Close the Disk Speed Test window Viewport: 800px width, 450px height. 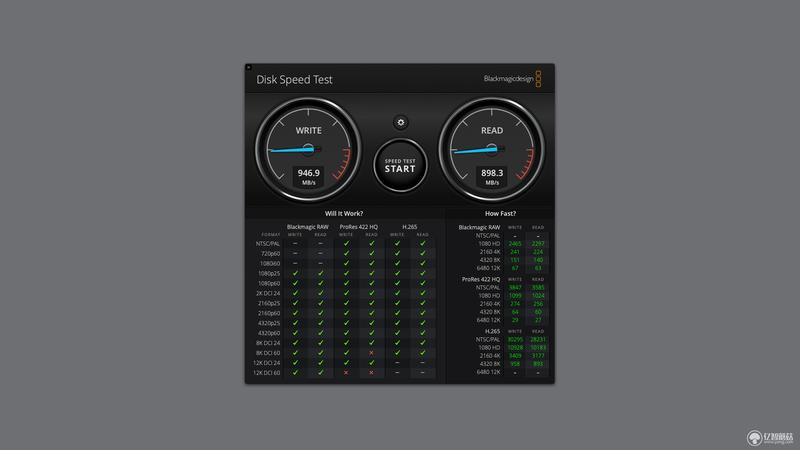pos(248,67)
